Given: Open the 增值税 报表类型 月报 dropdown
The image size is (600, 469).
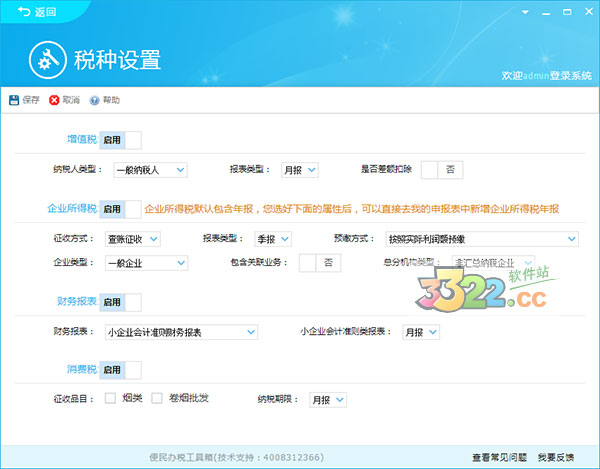Looking at the screenshot, I should tap(300, 170).
